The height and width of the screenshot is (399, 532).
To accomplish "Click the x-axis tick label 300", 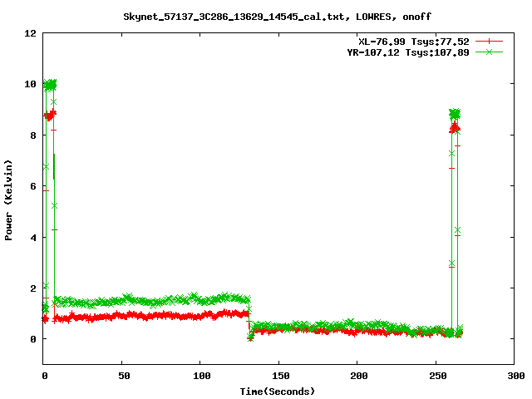I will (516, 376).
